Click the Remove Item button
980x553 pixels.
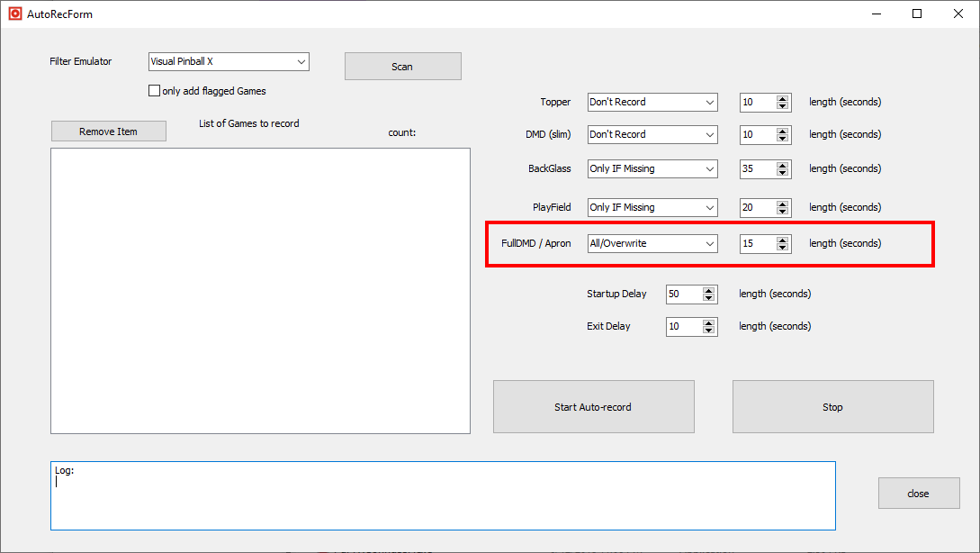pyautogui.click(x=109, y=131)
